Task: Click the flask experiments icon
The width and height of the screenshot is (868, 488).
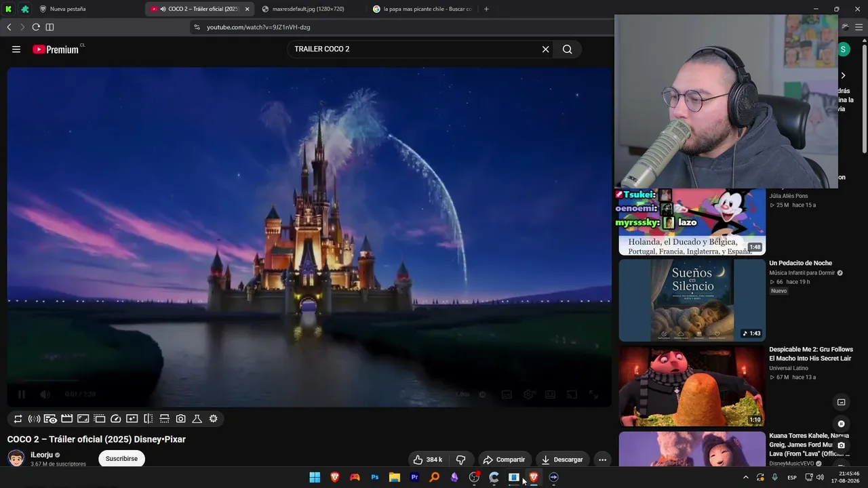Action: tap(197, 419)
